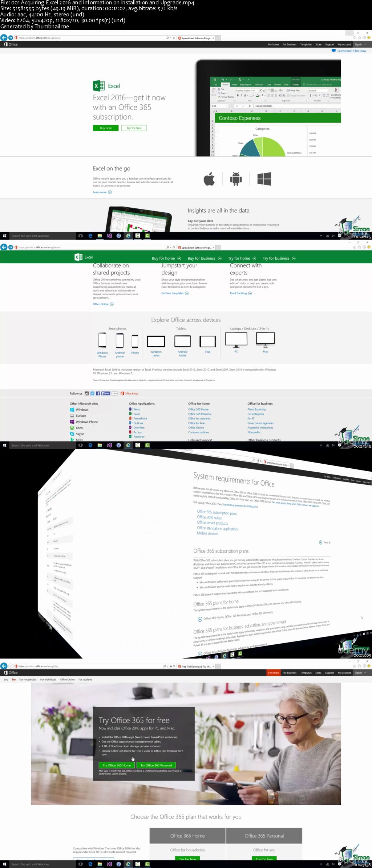Click the chat bubble icon beside Questions? Chat now
372x868 pixels.
[333, 51]
